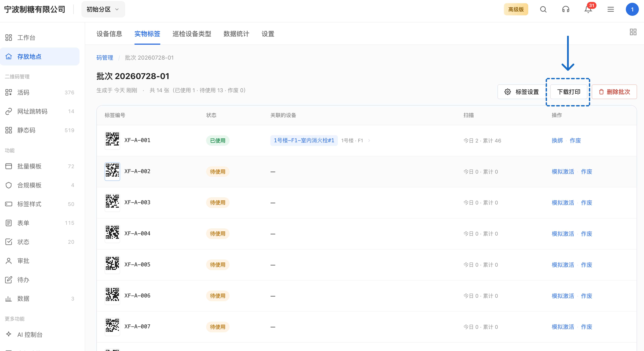
Task: Click 作废 for XF-A-003
Action: (586, 203)
